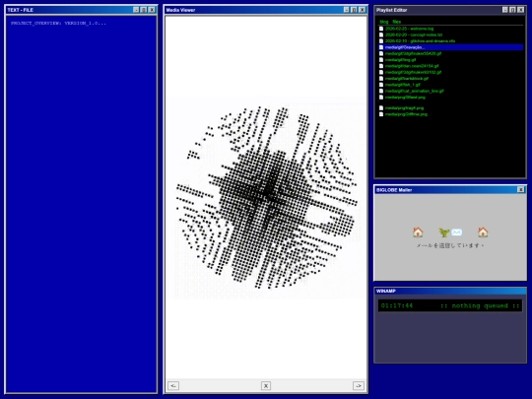
Task: Click the WINAMP title bar
Action: [x=450, y=291]
